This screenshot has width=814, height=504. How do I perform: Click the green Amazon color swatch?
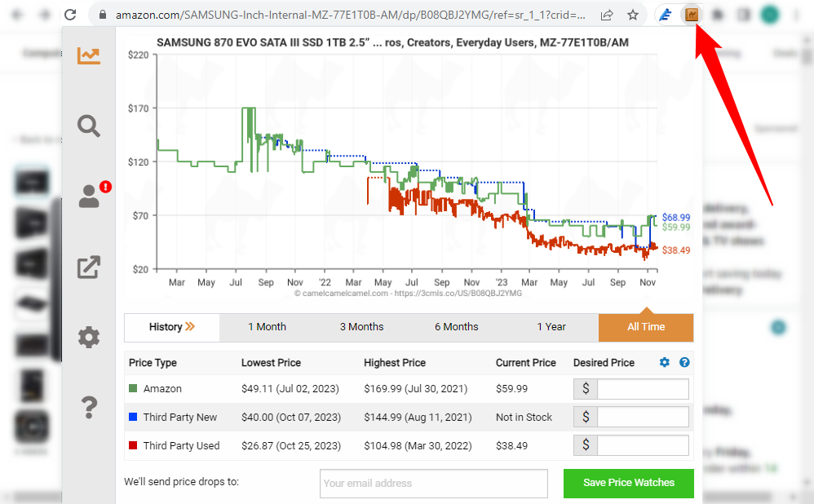pyautogui.click(x=133, y=389)
